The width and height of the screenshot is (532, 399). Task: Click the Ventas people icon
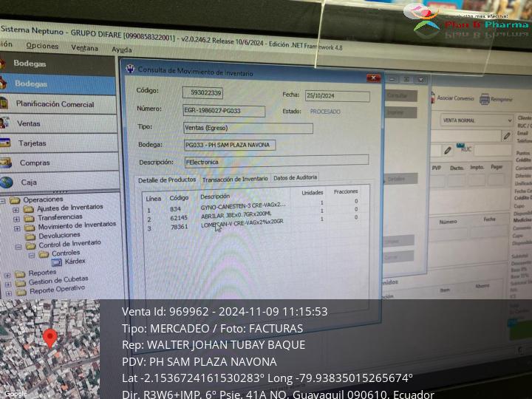4,123
